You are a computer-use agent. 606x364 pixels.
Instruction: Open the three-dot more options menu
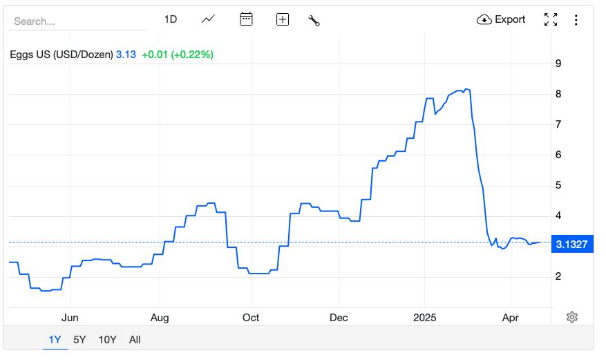pyautogui.click(x=576, y=20)
